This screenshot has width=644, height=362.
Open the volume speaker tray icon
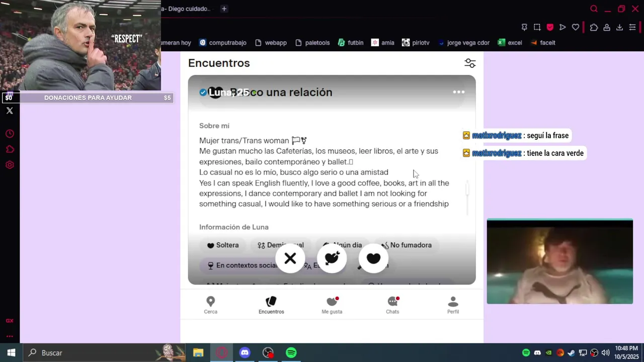tap(605, 353)
